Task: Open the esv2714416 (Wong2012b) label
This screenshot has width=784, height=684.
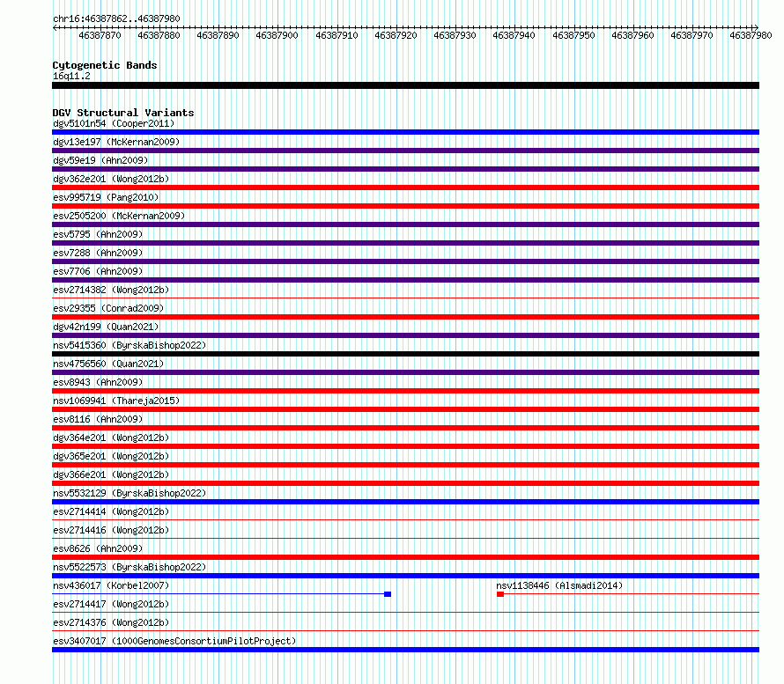Action: coord(111,530)
